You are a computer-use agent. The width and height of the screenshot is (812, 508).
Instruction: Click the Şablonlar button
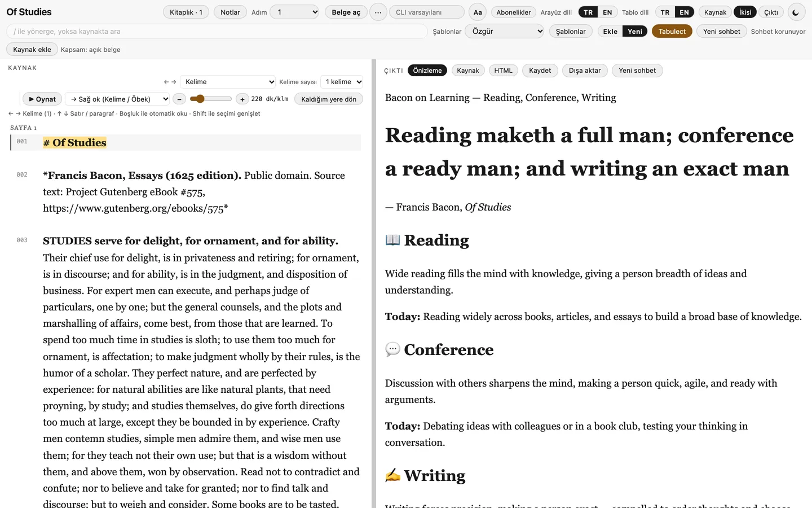(571, 31)
